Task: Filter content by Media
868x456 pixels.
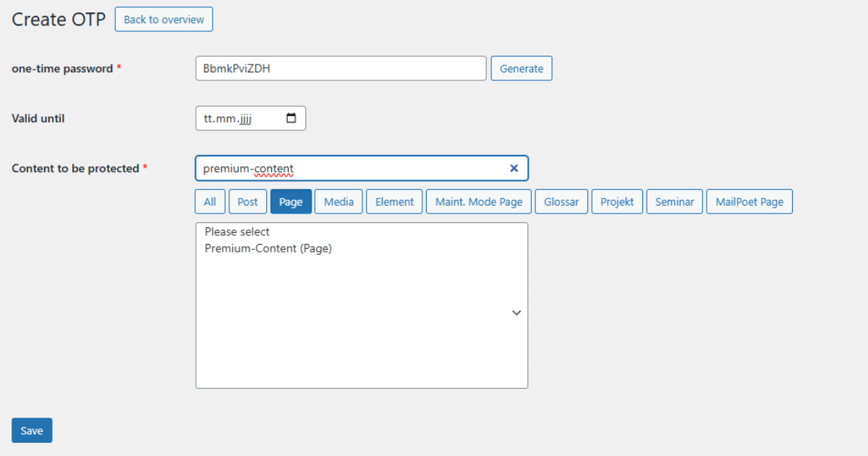Action: [x=339, y=202]
